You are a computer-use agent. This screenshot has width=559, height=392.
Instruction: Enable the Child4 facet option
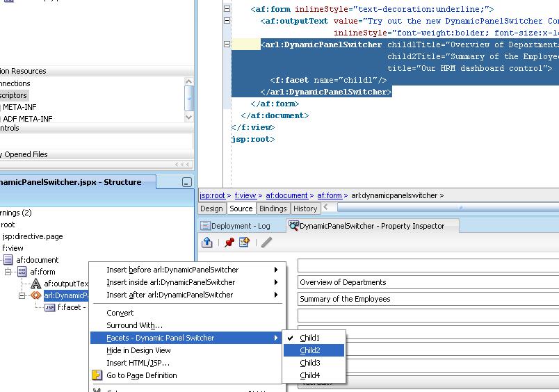click(x=310, y=375)
